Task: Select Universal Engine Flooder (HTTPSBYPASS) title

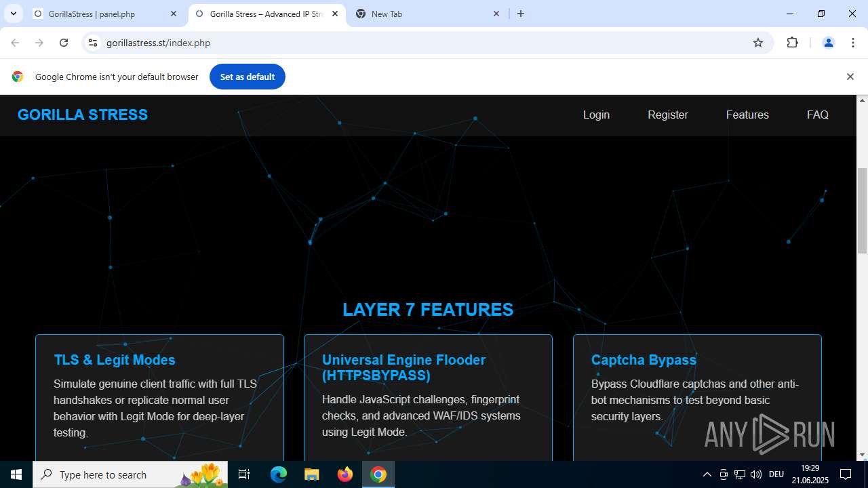Action: pos(404,367)
